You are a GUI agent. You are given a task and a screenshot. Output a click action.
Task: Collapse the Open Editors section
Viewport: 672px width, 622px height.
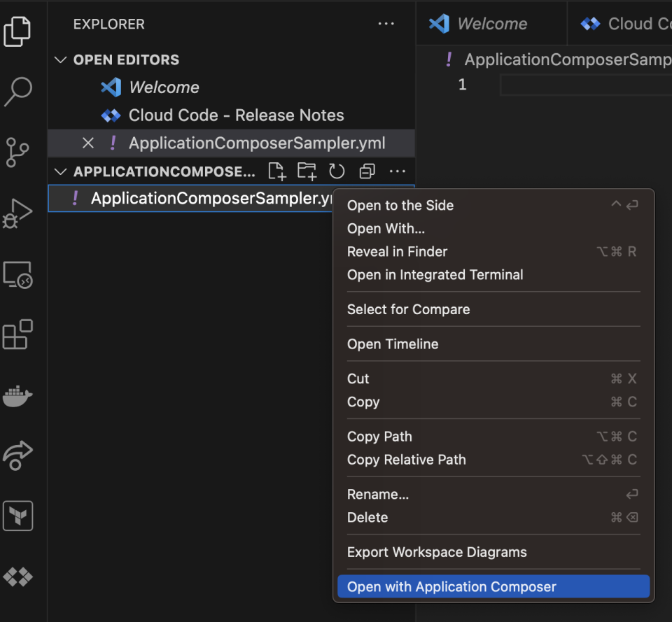[x=60, y=59]
